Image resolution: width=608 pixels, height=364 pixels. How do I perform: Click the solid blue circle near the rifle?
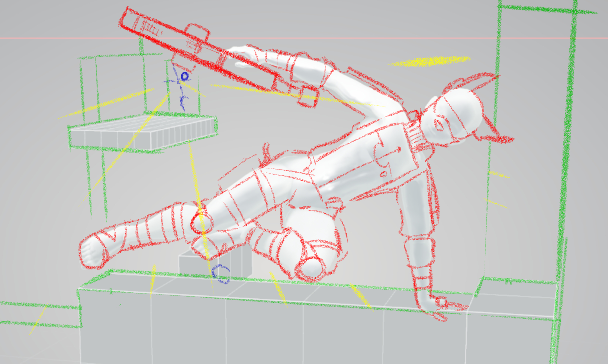[x=185, y=76]
